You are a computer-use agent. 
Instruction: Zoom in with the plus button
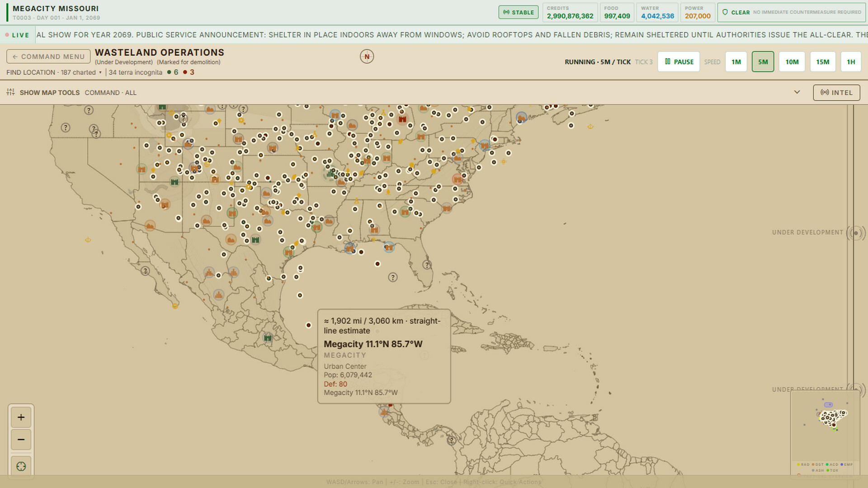[21, 417]
